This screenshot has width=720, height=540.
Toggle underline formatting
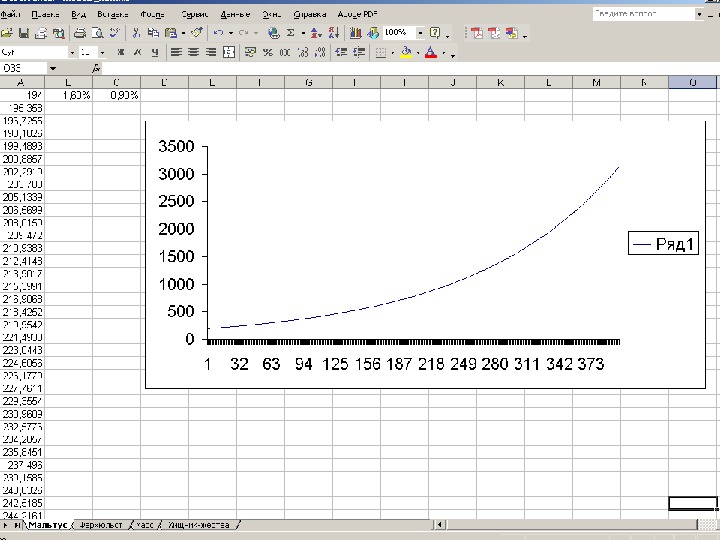154,51
